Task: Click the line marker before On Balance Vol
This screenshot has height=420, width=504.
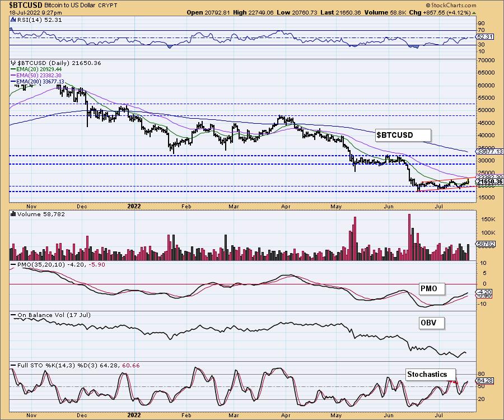Action: tap(13, 315)
